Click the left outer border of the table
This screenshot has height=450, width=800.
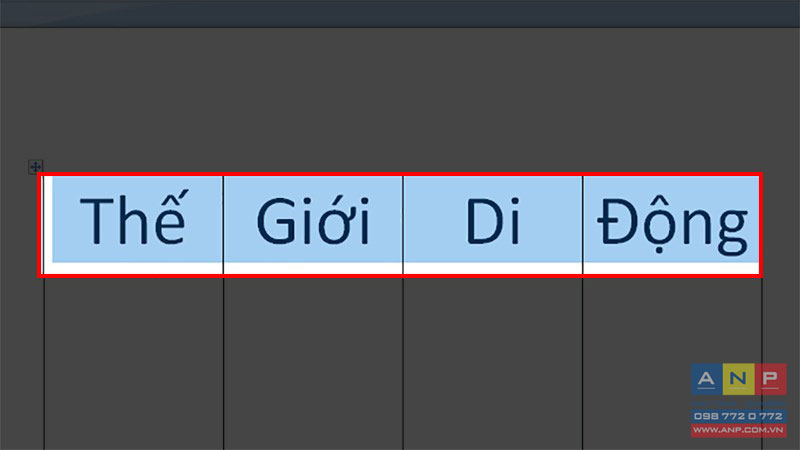coord(44,357)
